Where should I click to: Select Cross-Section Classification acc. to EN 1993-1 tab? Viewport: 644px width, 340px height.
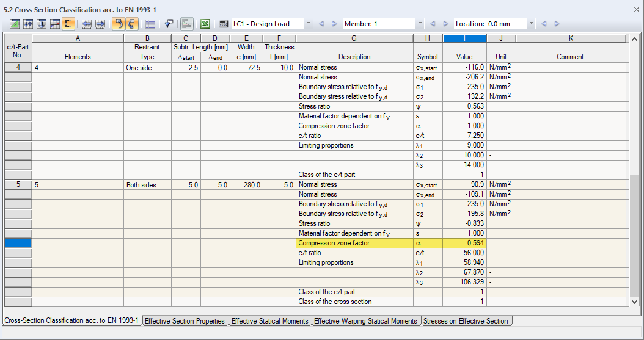tap(71, 320)
